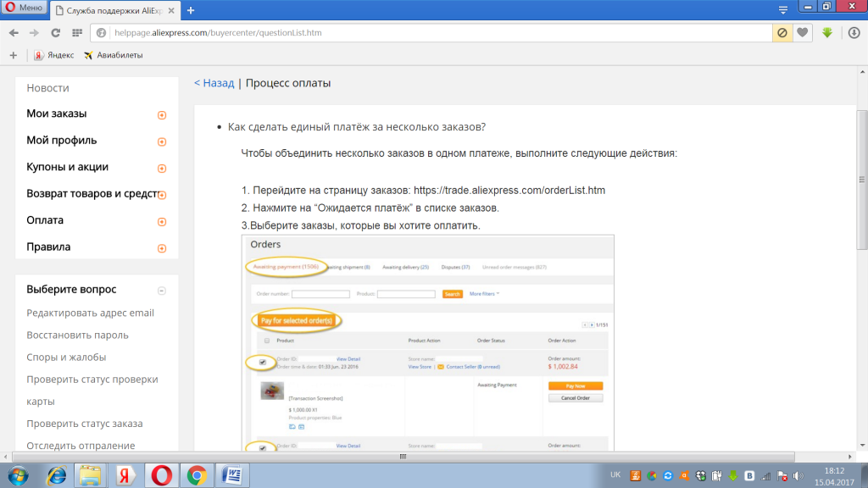Add page to bookmarks with heart icon
Image resolution: width=868 pixels, height=488 pixels.
(x=802, y=33)
